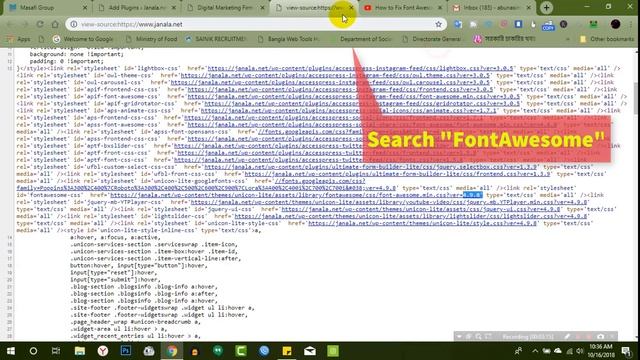Open the volume control in tray
Screen dimensions: 640x360
[x=580, y=351]
